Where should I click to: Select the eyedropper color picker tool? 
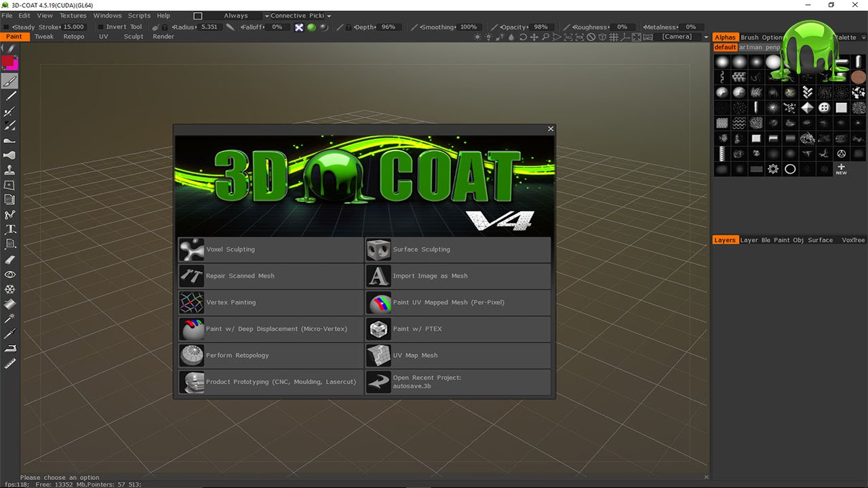click(9, 333)
